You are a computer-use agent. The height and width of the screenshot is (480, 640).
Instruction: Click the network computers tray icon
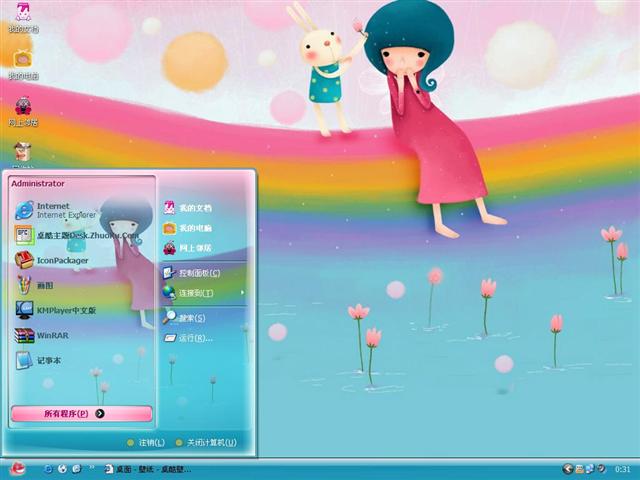click(590, 469)
